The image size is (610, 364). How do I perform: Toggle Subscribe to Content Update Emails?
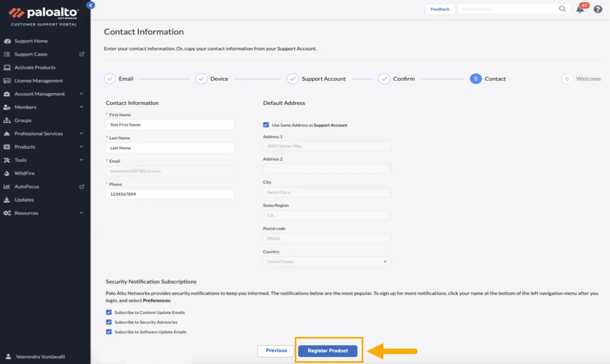tap(109, 313)
